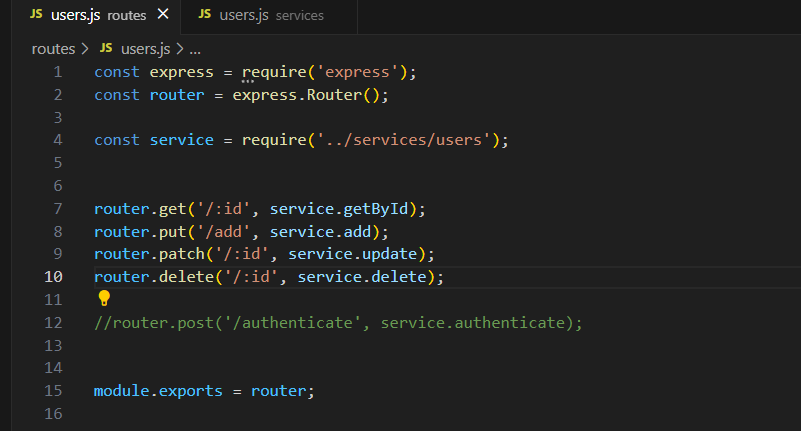801x431 pixels.
Task: Click the JS icon in breadcrumb
Action: 106,48
